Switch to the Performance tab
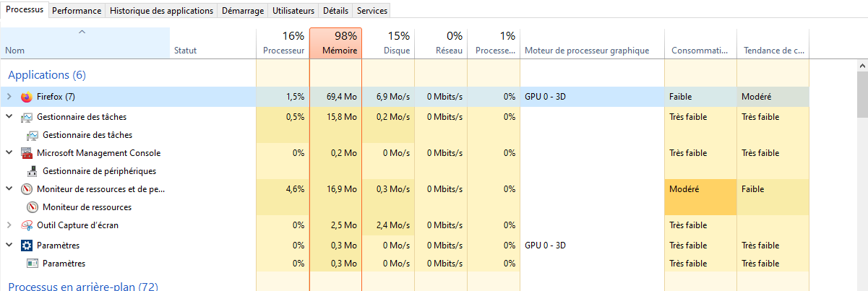Image resolution: width=868 pixels, height=291 pixels. pyautogui.click(x=77, y=11)
